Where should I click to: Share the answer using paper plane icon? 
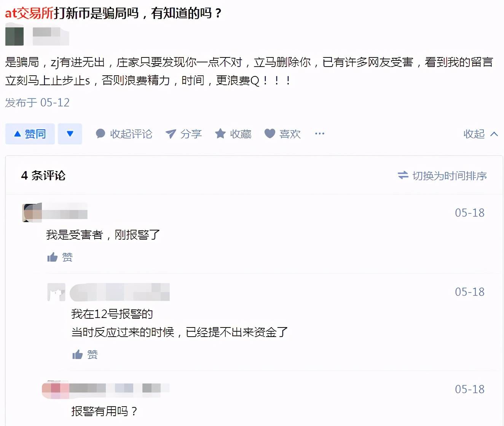pyautogui.click(x=171, y=134)
